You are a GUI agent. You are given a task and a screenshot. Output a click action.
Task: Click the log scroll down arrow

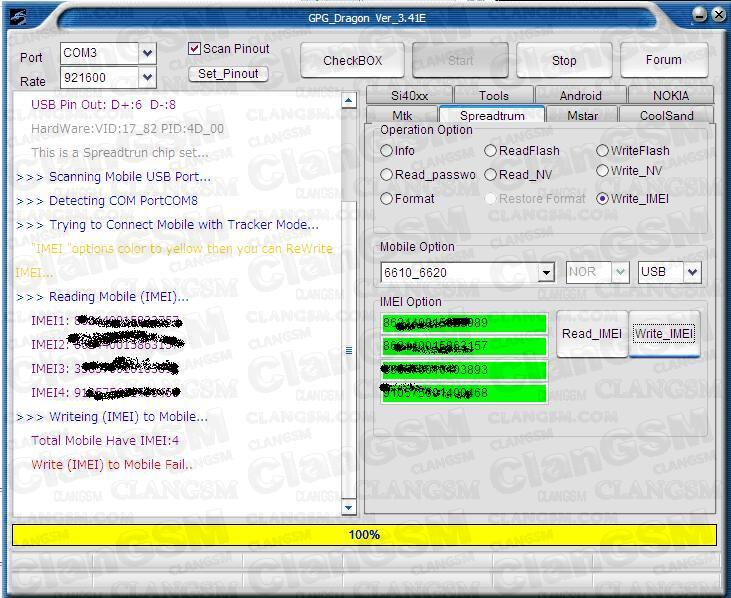[349, 507]
